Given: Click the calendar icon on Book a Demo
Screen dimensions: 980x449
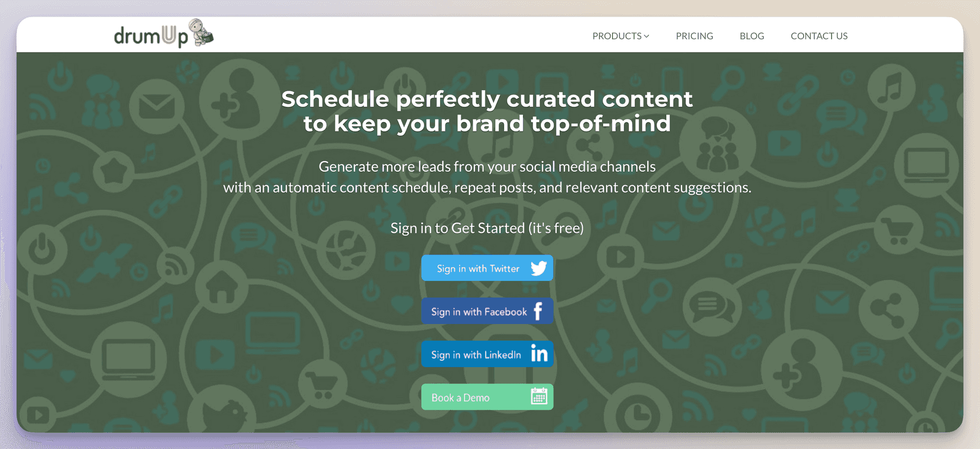Looking at the screenshot, I should click(x=539, y=397).
